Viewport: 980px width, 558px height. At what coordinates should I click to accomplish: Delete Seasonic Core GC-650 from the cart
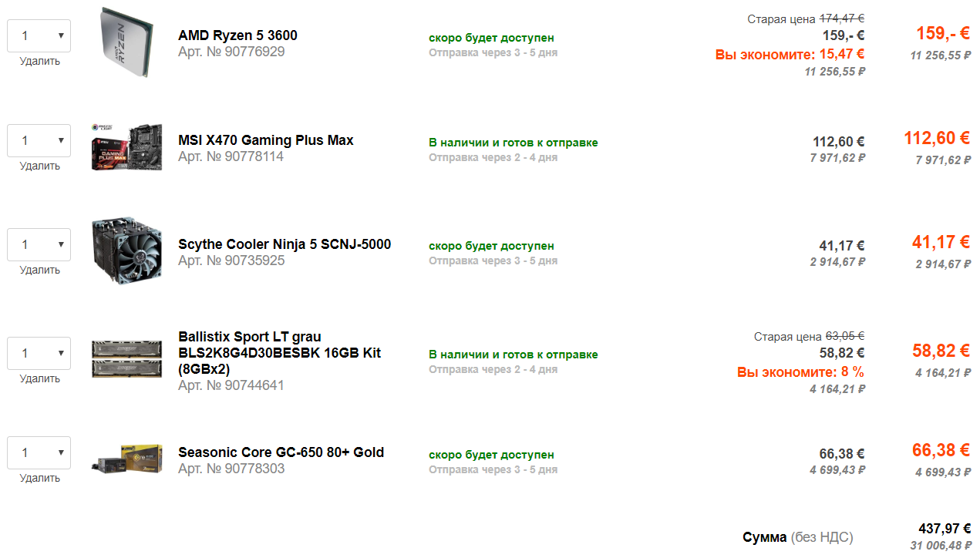click(x=40, y=478)
